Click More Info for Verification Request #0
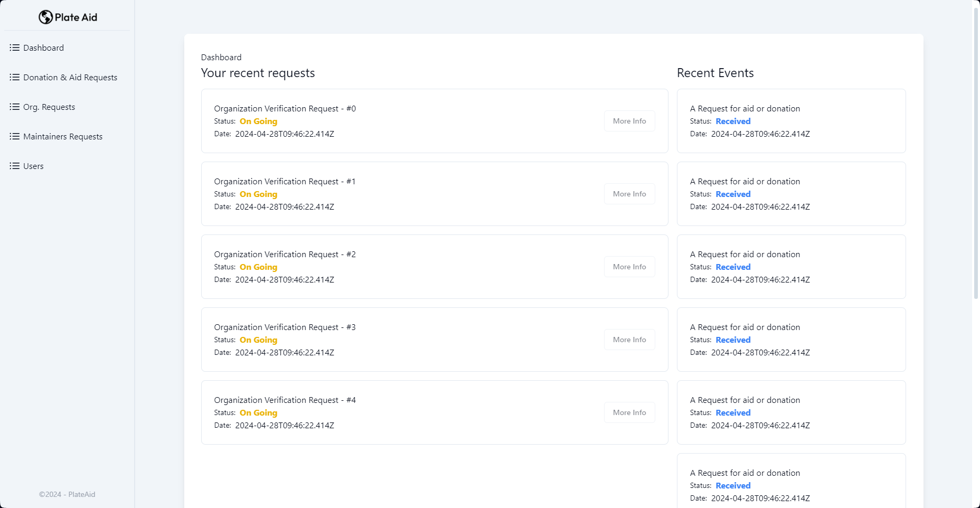This screenshot has height=508, width=980. (x=629, y=121)
